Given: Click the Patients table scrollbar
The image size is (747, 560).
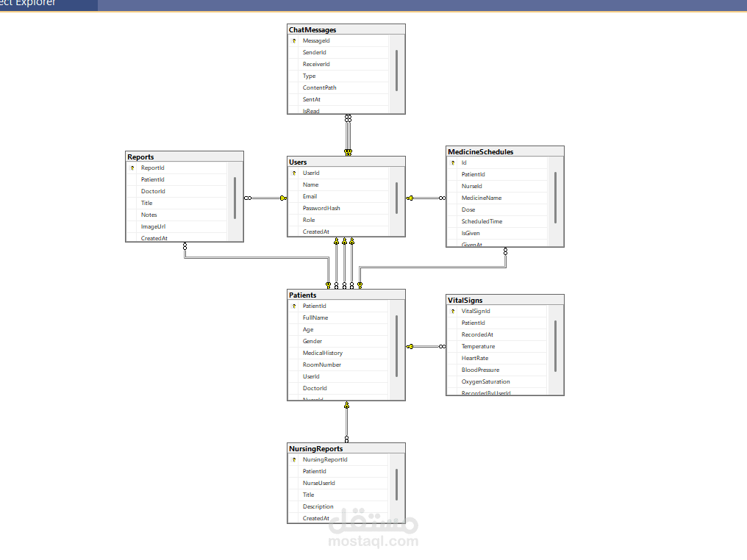Looking at the screenshot, I should 396,346.
